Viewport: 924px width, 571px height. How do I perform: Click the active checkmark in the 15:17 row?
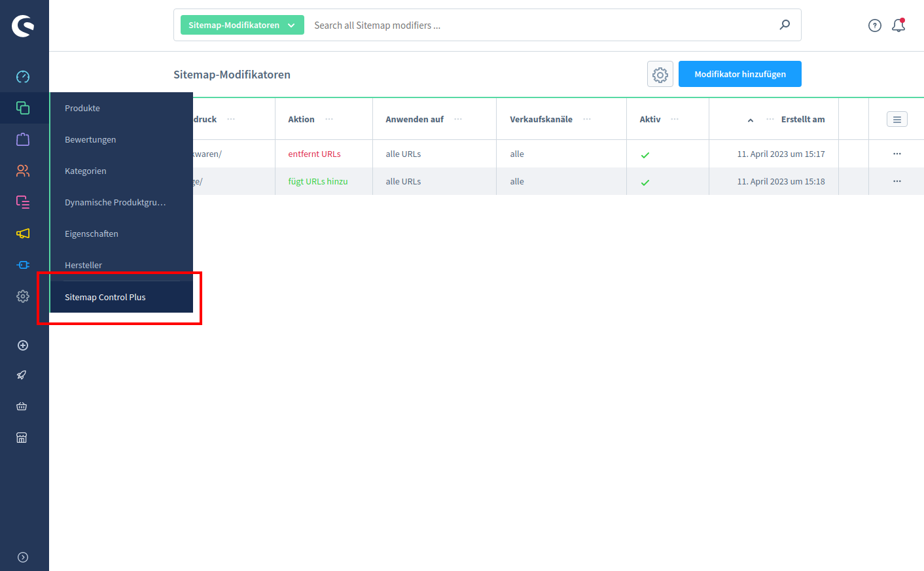(x=645, y=155)
